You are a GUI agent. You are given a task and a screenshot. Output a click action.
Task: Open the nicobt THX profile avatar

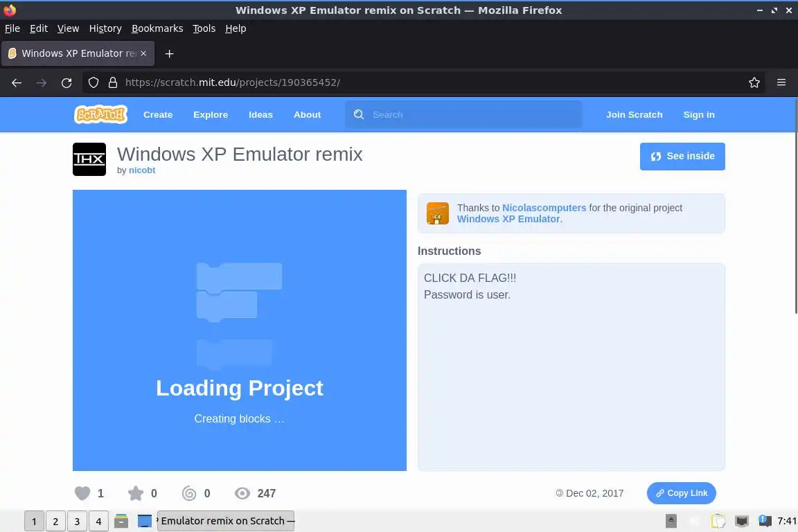coord(89,159)
